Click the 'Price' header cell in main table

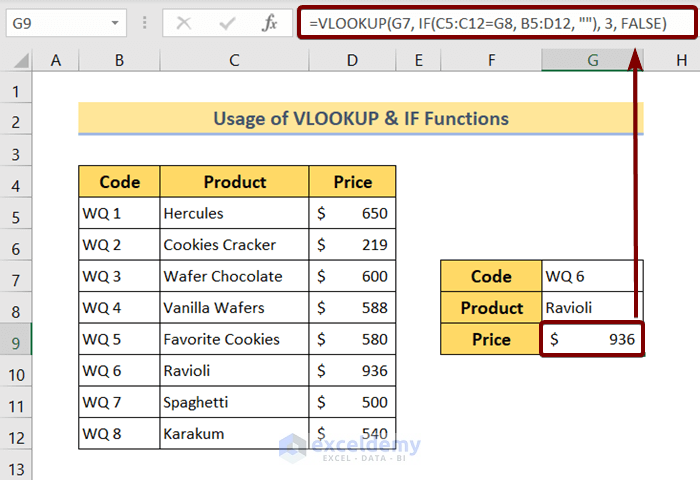(352, 182)
